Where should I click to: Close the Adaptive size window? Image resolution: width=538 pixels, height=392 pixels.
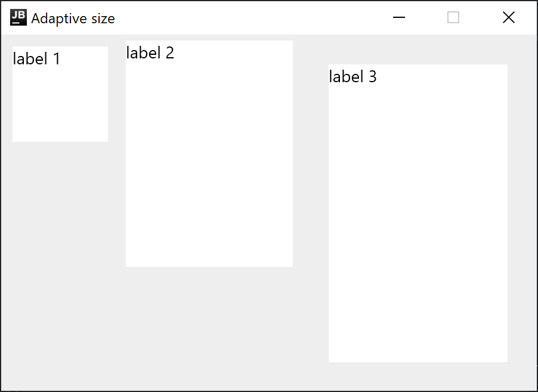click(x=508, y=17)
